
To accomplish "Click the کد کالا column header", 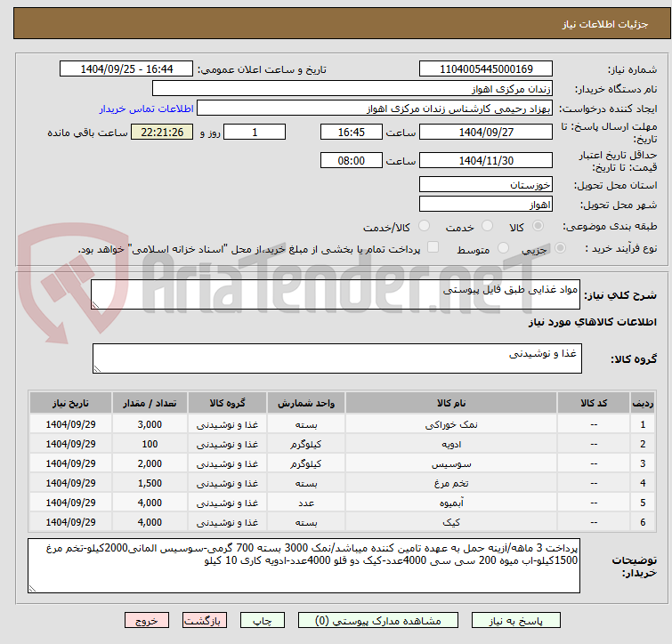I will [594, 403].
